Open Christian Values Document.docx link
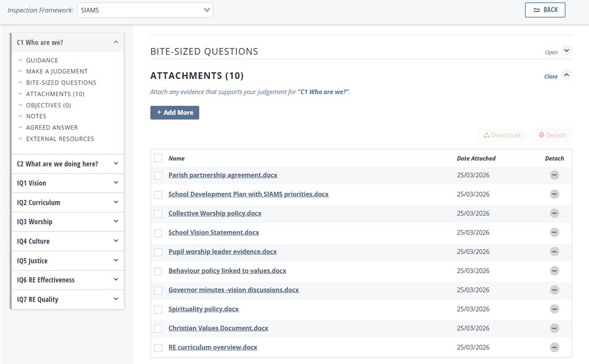The image size is (589, 364). (218, 328)
